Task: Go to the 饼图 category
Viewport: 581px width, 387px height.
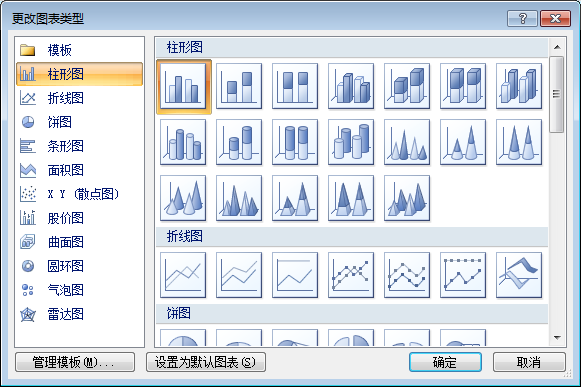Action: point(79,122)
